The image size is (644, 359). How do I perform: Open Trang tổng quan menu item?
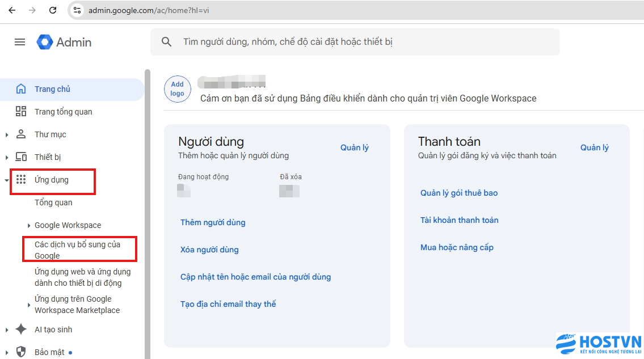click(x=63, y=112)
